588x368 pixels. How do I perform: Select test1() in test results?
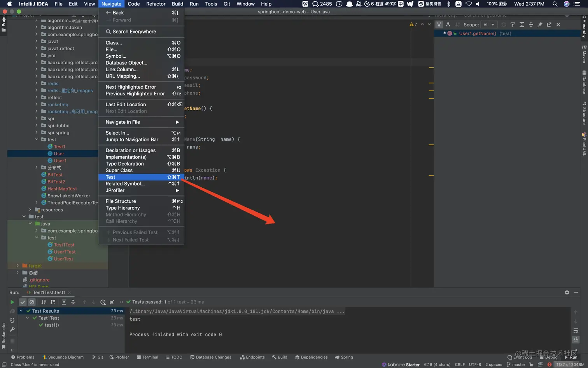[52, 325]
